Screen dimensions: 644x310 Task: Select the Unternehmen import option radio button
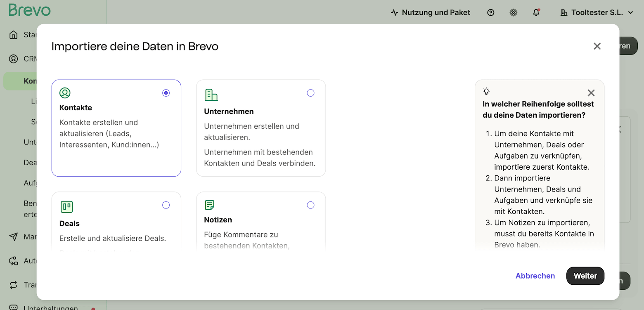(310, 93)
